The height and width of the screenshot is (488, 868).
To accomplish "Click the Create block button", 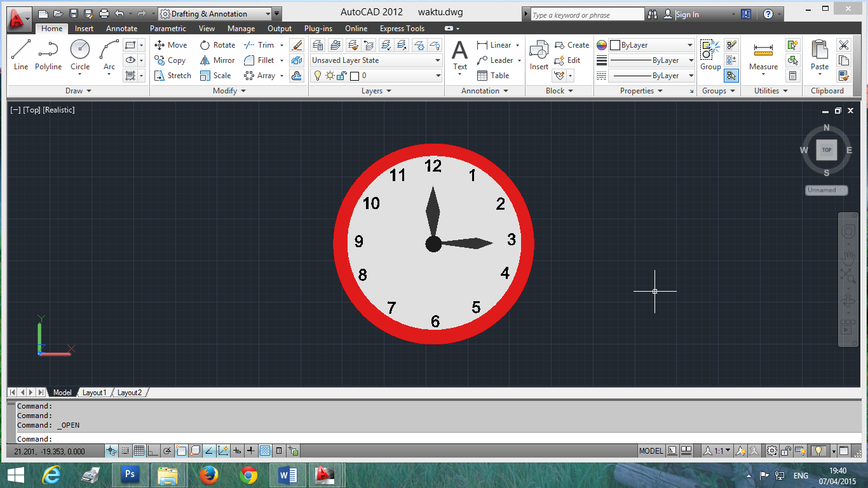I will tap(571, 45).
